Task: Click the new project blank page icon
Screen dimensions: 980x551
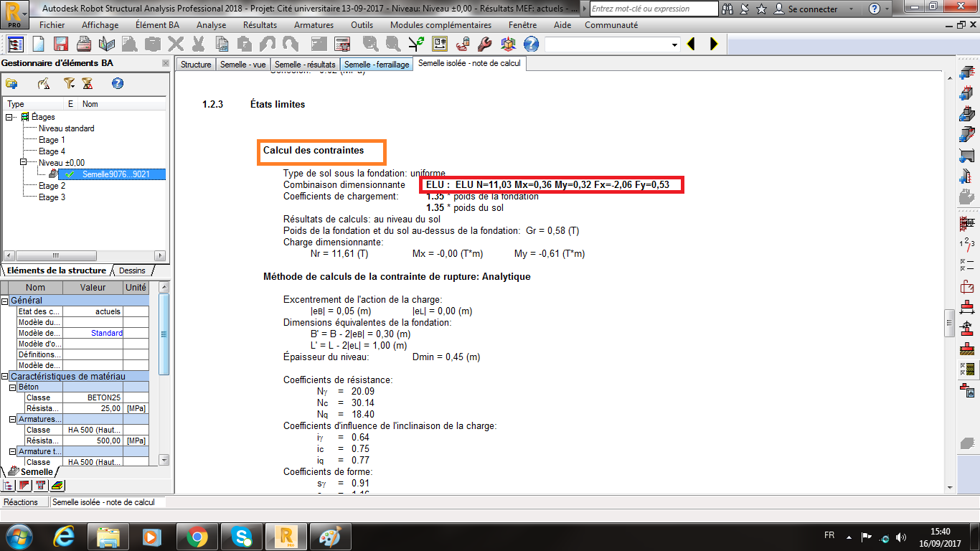Action: (38, 44)
